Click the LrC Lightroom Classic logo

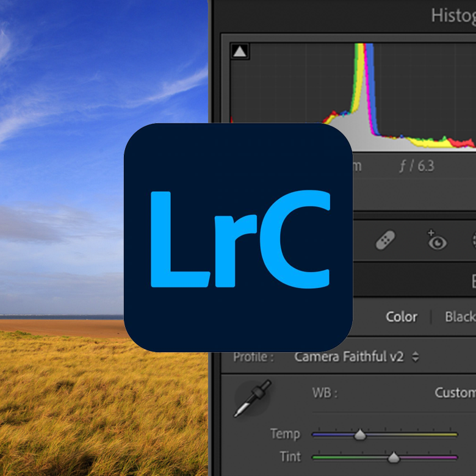238,237
